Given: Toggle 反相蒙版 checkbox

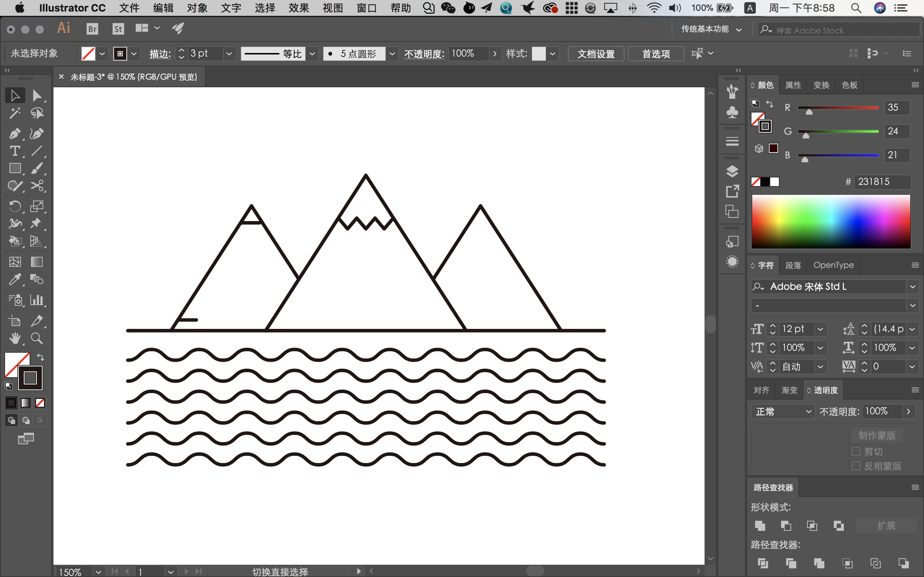Looking at the screenshot, I should [856, 466].
